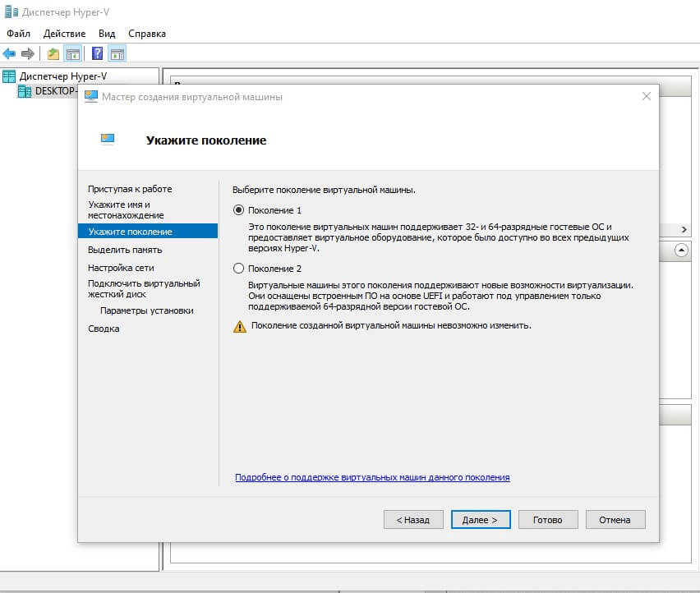Open the link about generation support

click(x=372, y=477)
